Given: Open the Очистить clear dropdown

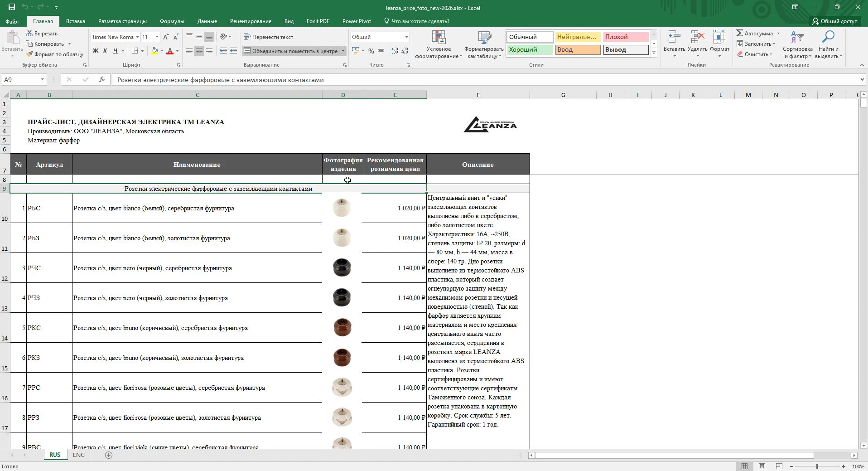Looking at the screenshot, I should 754,54.
